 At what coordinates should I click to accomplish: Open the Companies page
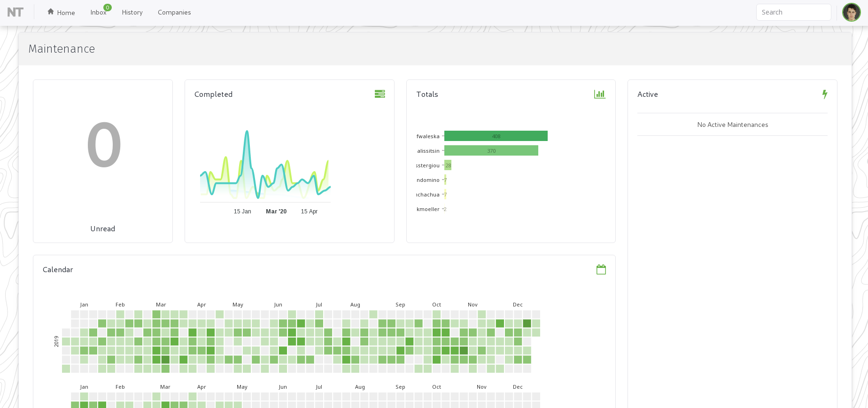pos(174,12)
